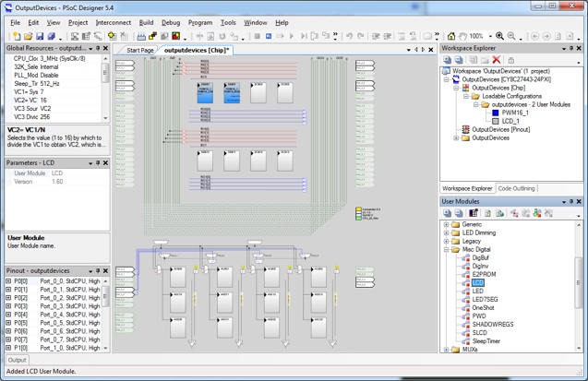The height and width of the screenshot is (381, 588).
Task: Switch to the Start Page tab
Action: [140, 50]
